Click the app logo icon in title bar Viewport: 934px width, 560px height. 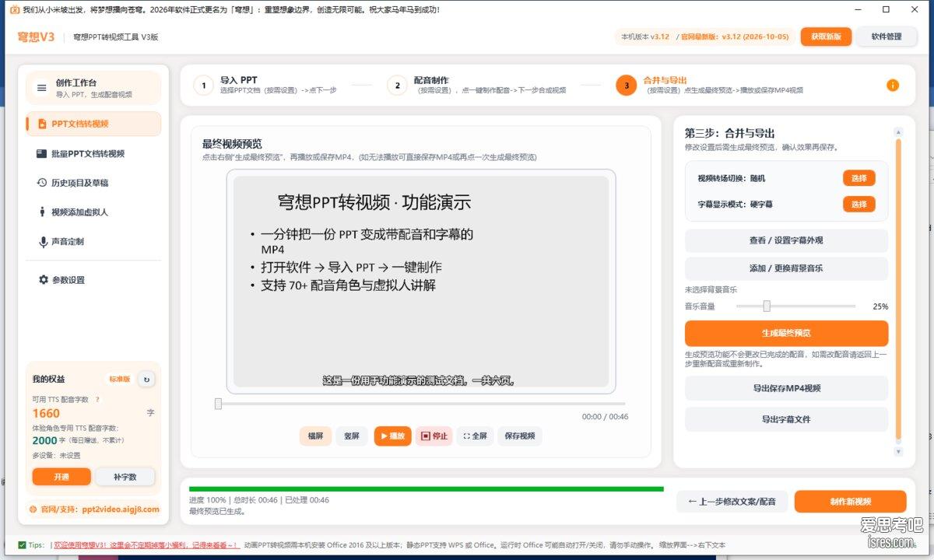pyautogui.click(x=13, y=10)
